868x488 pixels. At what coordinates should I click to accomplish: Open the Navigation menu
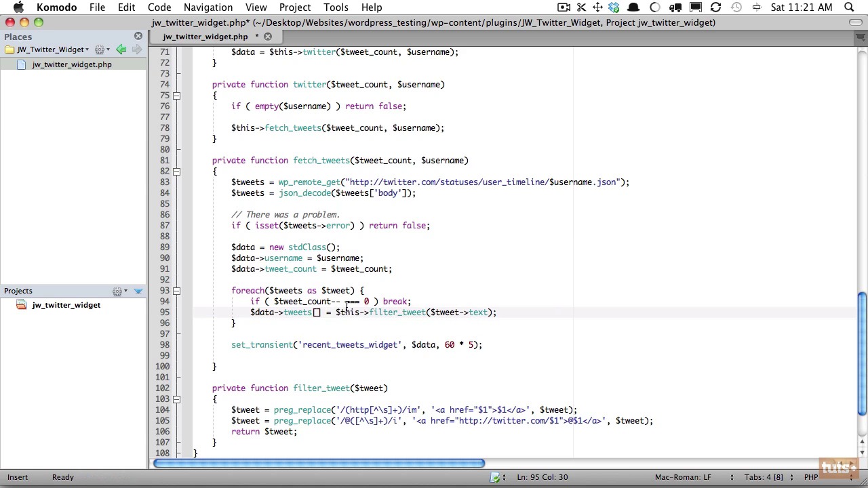tap(208, 7)
